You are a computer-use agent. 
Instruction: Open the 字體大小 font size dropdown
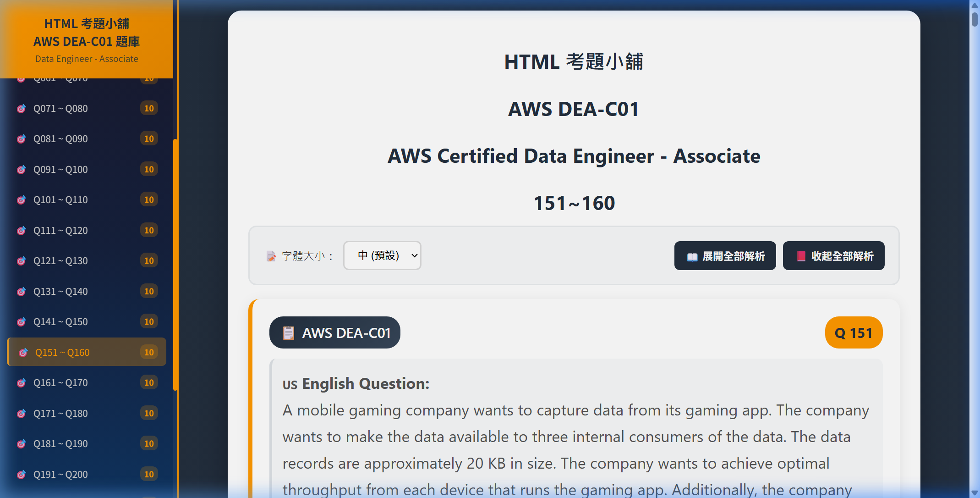382,255
